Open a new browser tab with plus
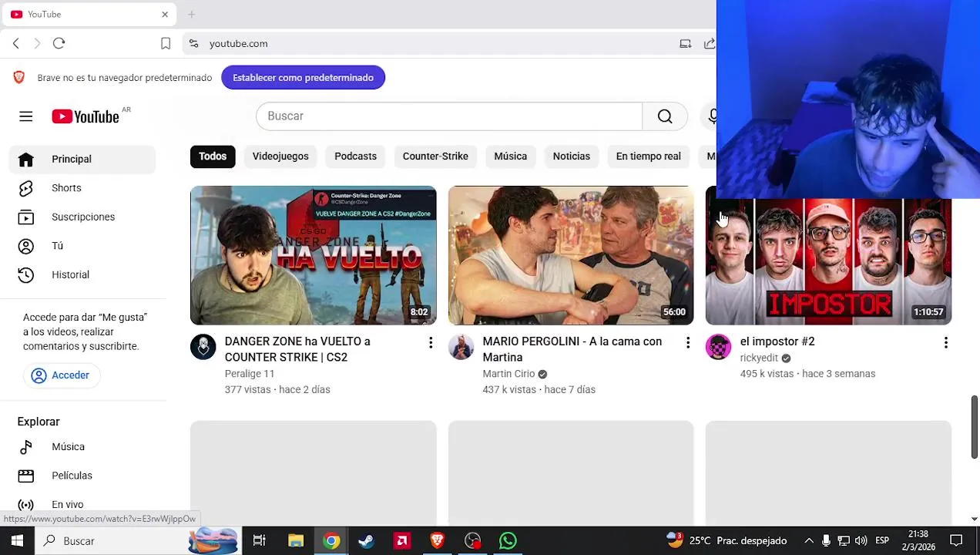This screenshot has height=555, width=980. (x=191, y=15)
